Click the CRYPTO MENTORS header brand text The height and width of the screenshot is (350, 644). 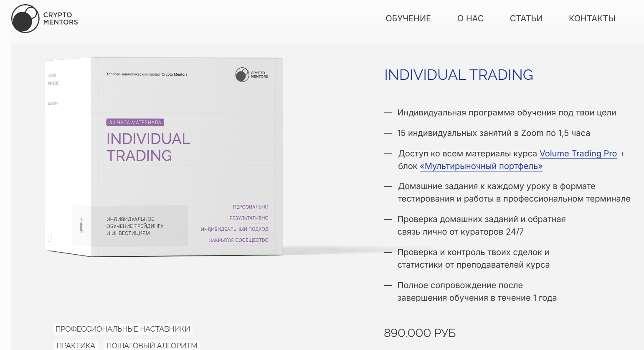[x=61, y=18]
